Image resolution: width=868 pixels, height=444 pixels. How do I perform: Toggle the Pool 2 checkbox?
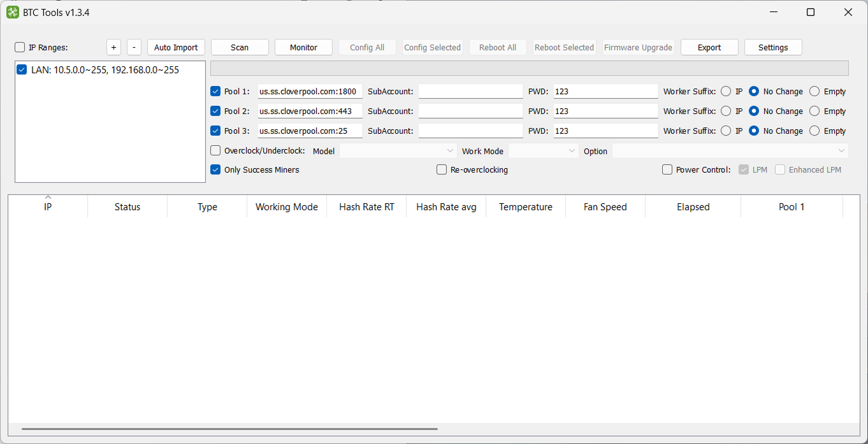(x=215, y=111)
